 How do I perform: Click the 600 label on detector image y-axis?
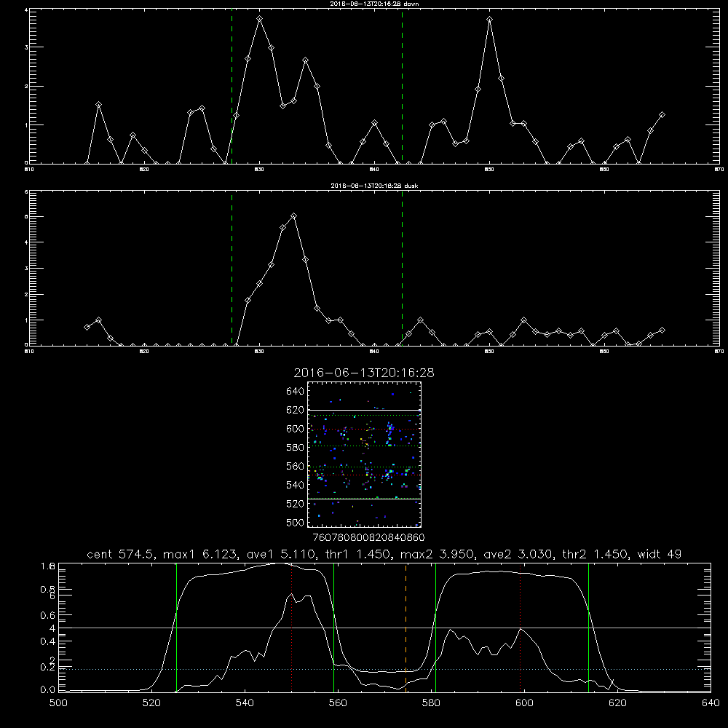[x=296, y=429]
